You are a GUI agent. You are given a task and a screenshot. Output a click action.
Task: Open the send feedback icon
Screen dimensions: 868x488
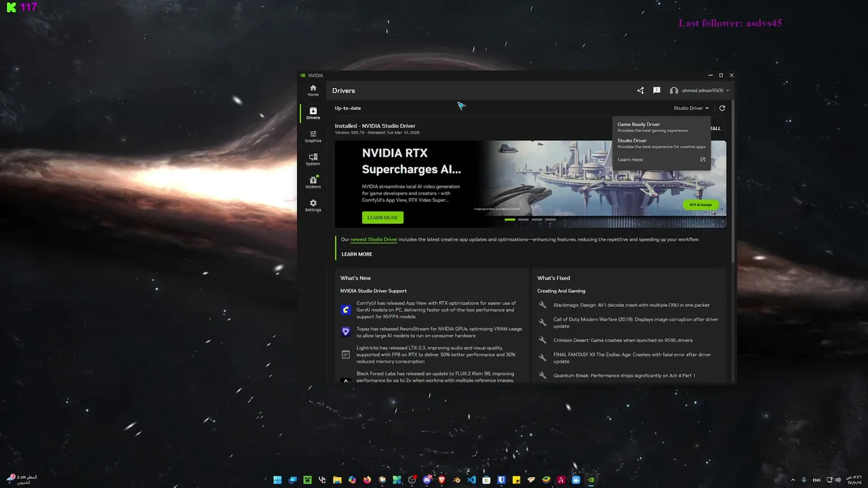point(656,90)
